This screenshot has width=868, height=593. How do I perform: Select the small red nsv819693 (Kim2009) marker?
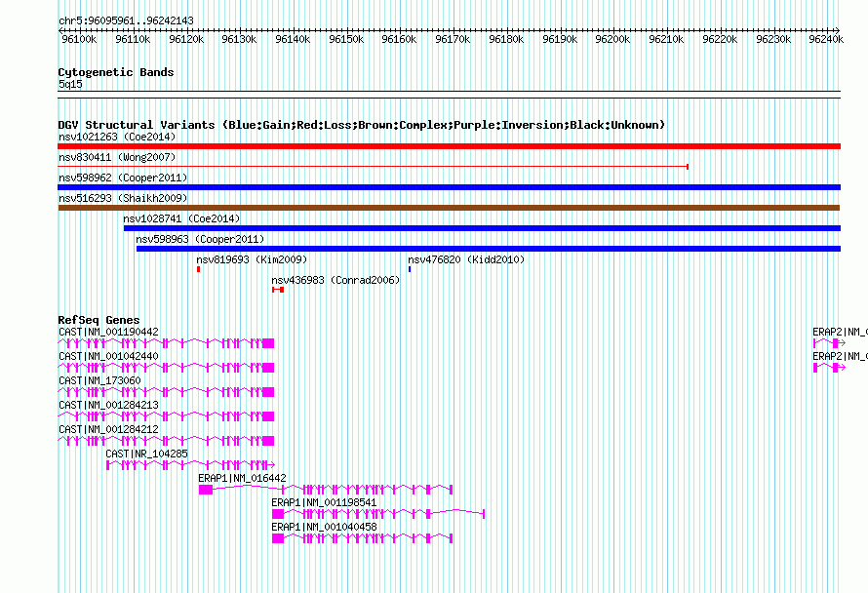(x=198, y=269)
